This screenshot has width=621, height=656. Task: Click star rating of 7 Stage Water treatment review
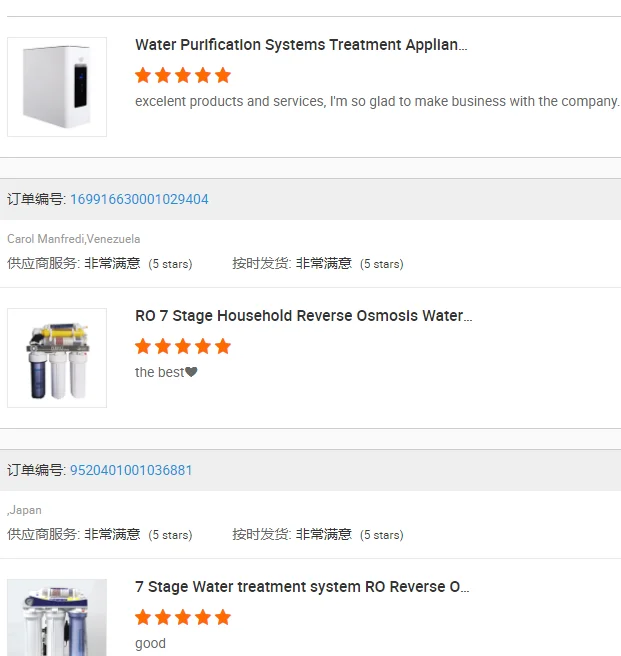pos(183,617)
